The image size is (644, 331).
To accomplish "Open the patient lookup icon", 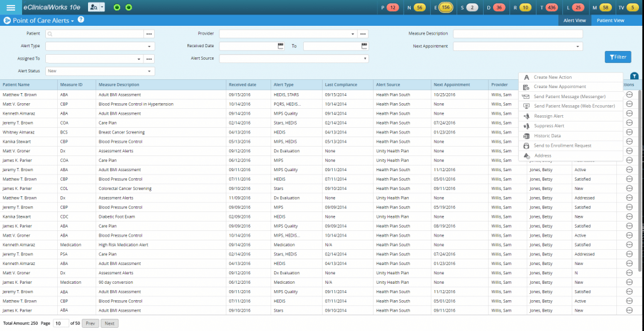I will (x=93, y=8).
